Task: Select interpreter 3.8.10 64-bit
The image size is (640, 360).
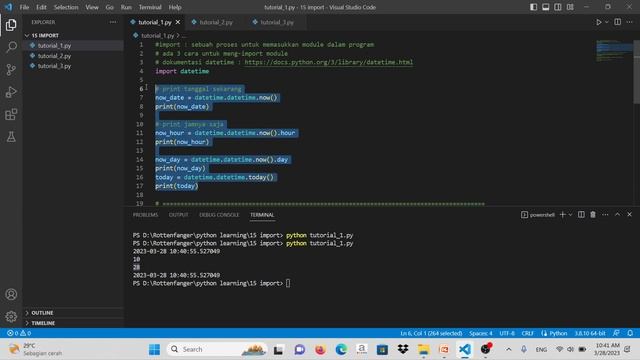Action: 590,333
